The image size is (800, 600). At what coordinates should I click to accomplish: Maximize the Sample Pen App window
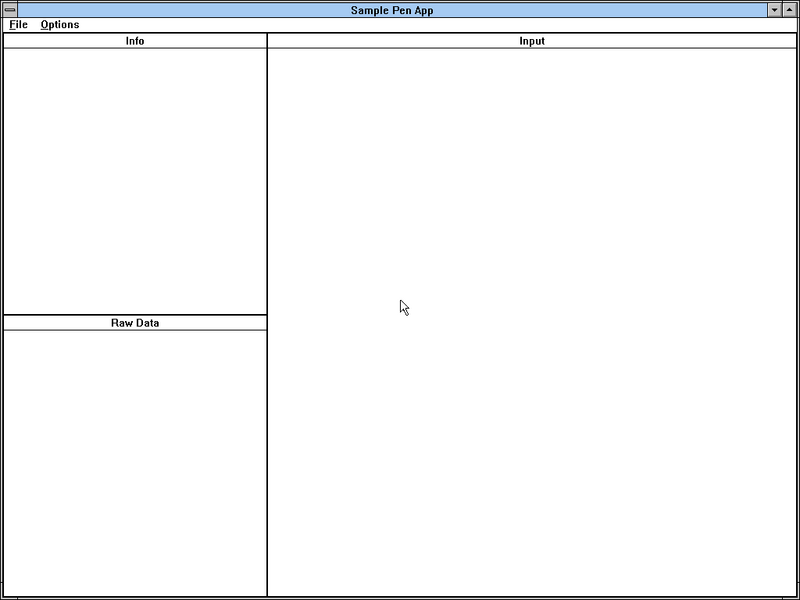point(789,10)
